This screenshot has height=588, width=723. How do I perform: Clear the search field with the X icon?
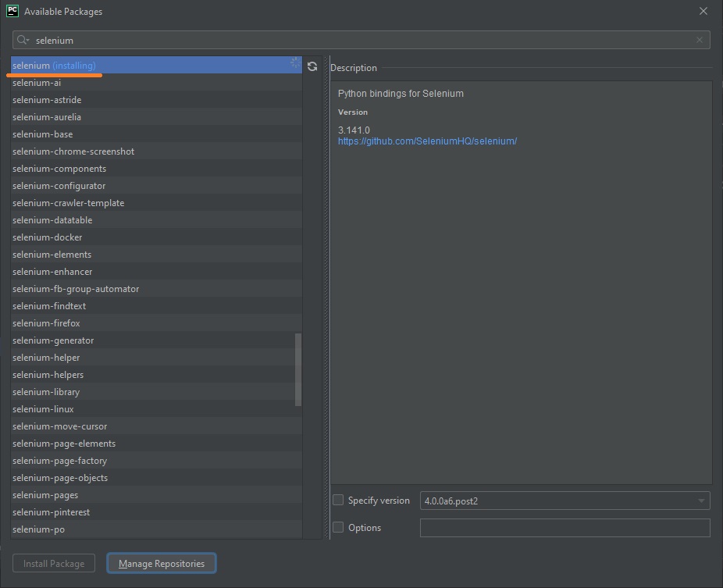[700, 40]
